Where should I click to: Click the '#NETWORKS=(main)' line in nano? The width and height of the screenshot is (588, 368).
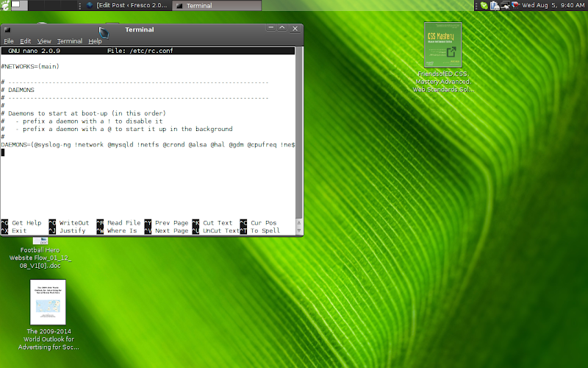(x=30, y=66)
